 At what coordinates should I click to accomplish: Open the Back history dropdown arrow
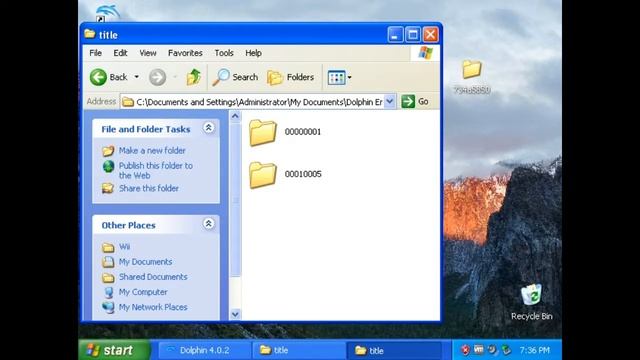pyautogui.click(x=137, y=77)
